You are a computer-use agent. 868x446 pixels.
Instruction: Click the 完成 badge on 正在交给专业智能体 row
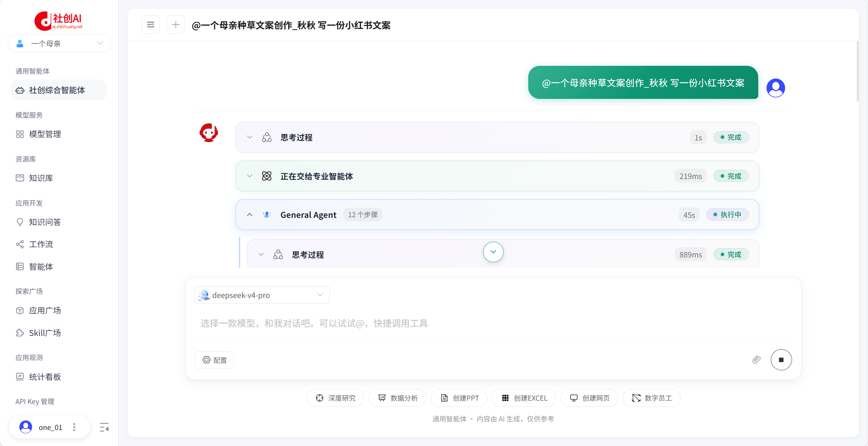coord(731,176)
